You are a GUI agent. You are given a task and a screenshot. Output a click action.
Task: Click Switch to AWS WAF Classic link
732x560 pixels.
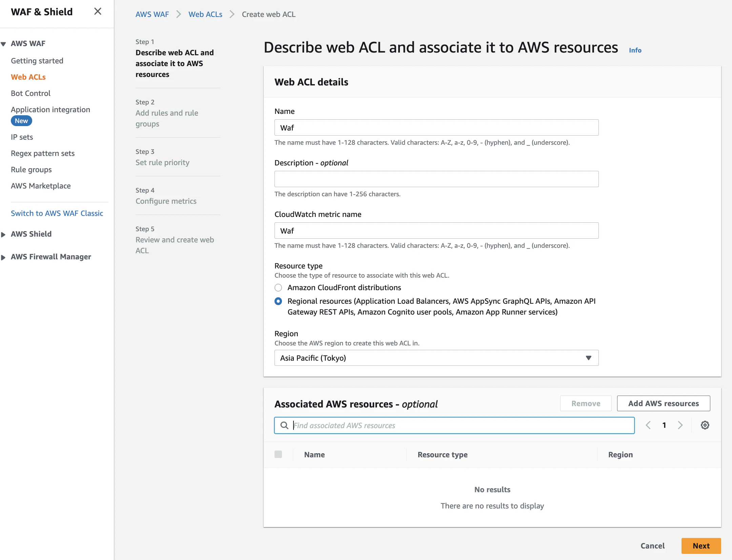[x=57, y=213]
